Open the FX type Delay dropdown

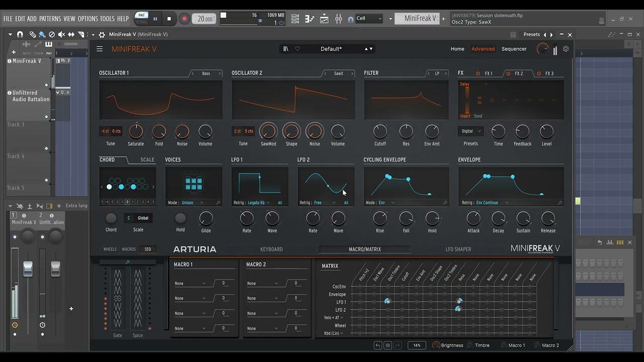click(x=473, y=84)
